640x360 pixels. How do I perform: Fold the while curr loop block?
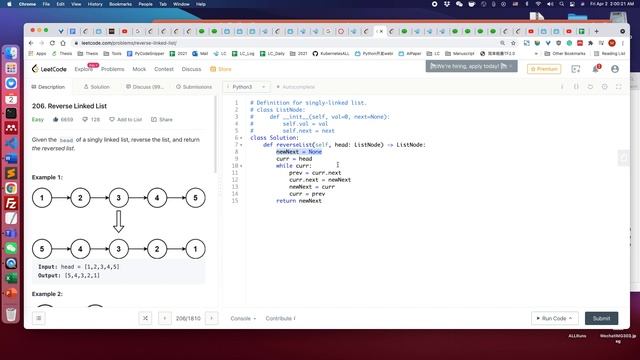pos(241,166)
